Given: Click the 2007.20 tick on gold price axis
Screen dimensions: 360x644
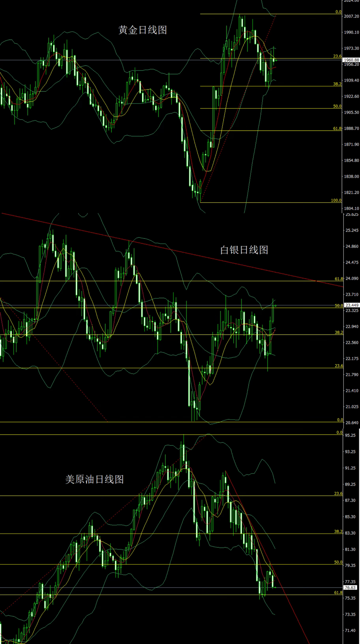Looking at the screenshot, I should [351, 16].
